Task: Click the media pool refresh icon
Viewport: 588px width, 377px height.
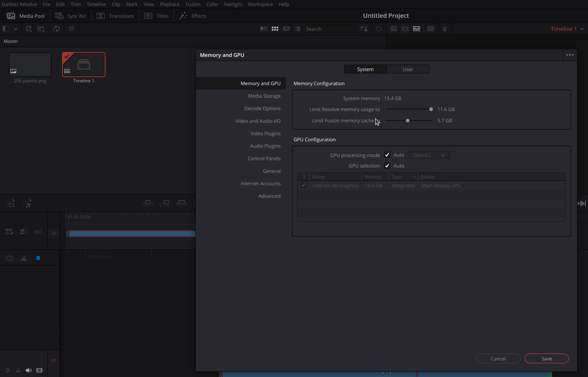Action: pyautogui.click(x=379, y=29)
